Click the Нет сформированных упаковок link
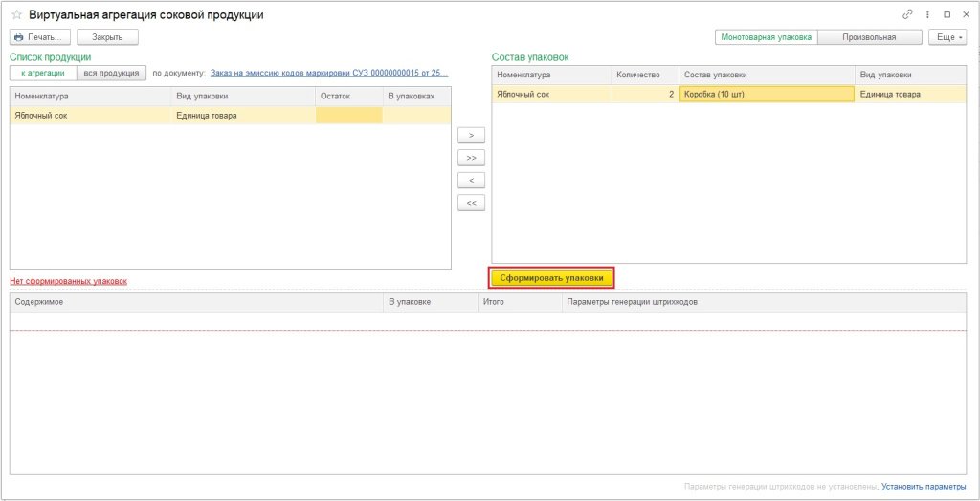The image size is (980, 501). click(68, 281)
